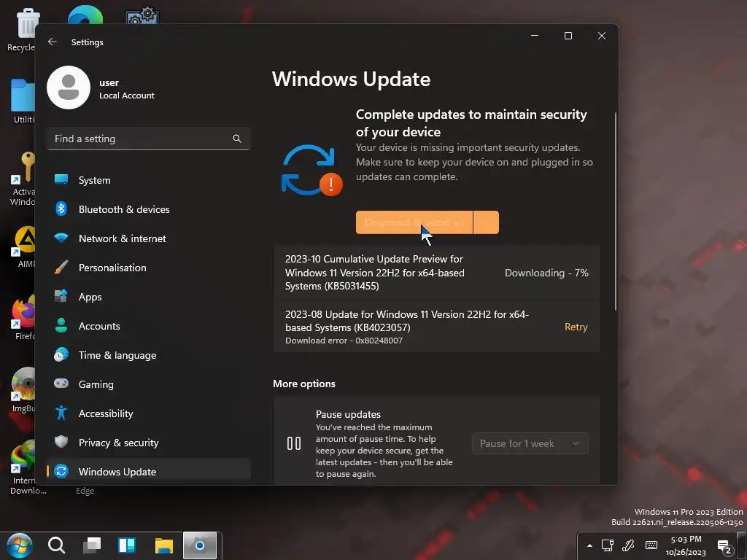Click the Find a setting search field
The width and height of the screenshot is (747, 560).
click(149, 139)
